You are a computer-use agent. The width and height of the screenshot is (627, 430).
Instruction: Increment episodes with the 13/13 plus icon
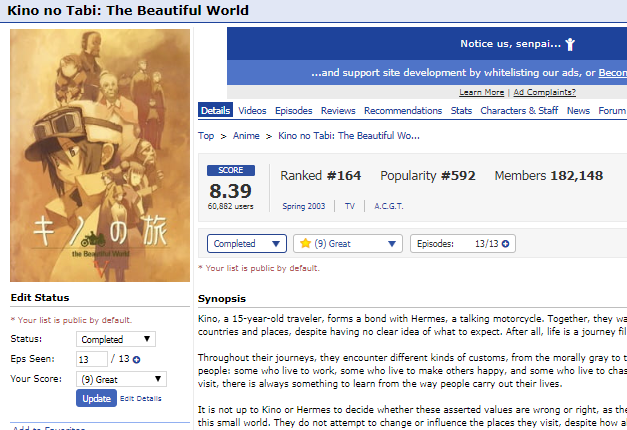click(x=506, y=243)
